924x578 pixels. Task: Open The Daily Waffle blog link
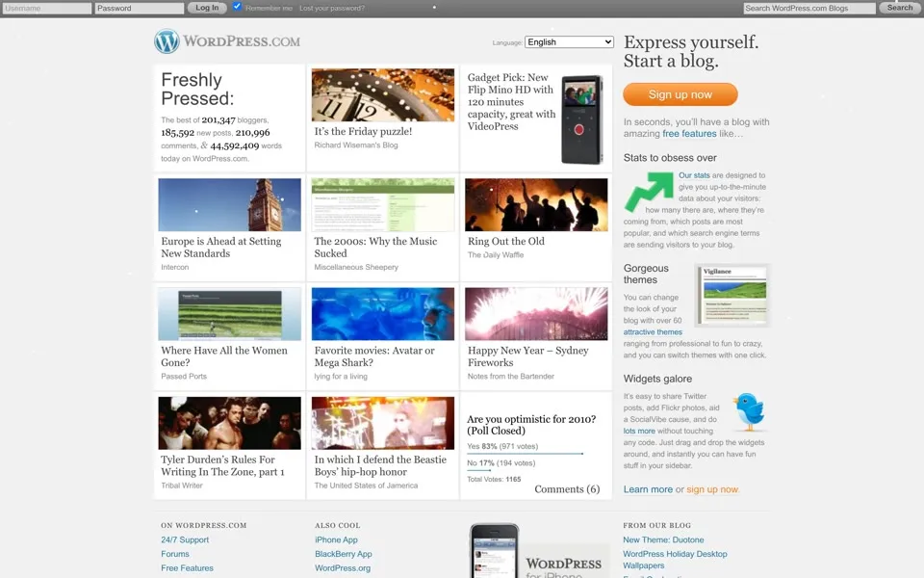[496, 254]
